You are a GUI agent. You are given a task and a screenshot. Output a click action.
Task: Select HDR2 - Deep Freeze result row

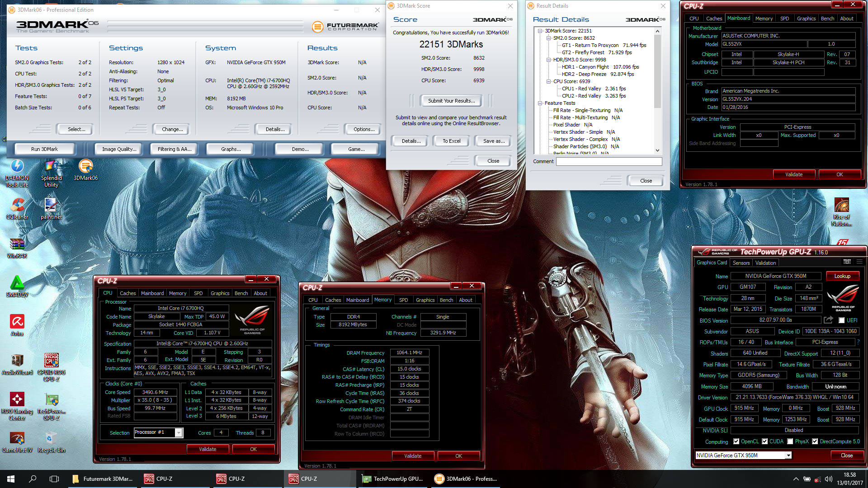(598, 74)
